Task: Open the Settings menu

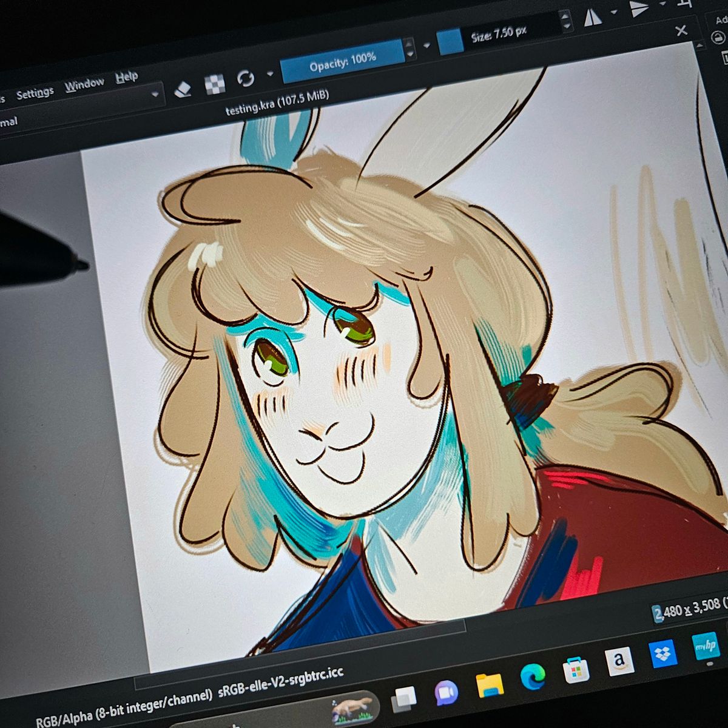Action: (35, 93)
